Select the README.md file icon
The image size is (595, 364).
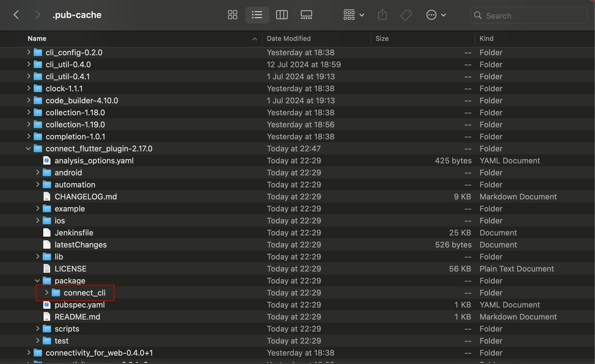[47, 317]
